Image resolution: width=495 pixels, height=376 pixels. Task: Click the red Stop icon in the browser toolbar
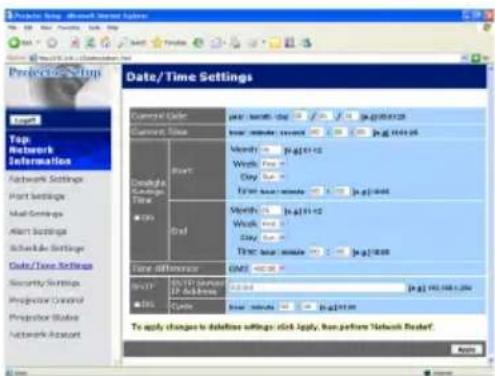[76, 42]
